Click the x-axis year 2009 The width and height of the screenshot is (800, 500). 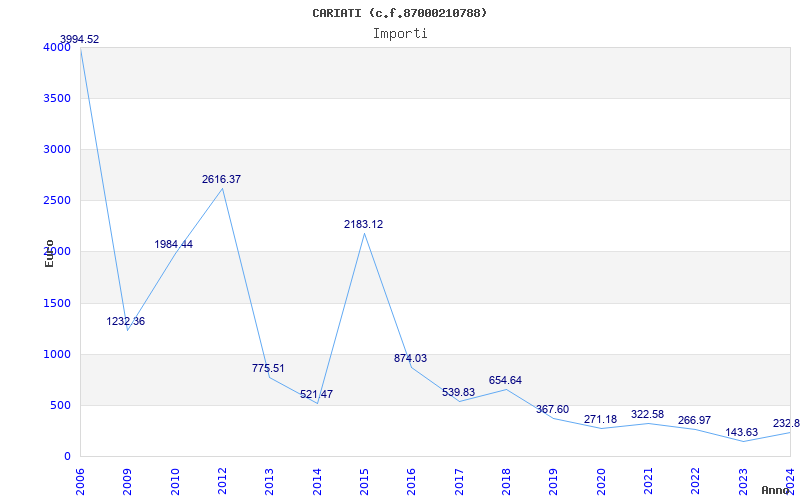[128, 481]
